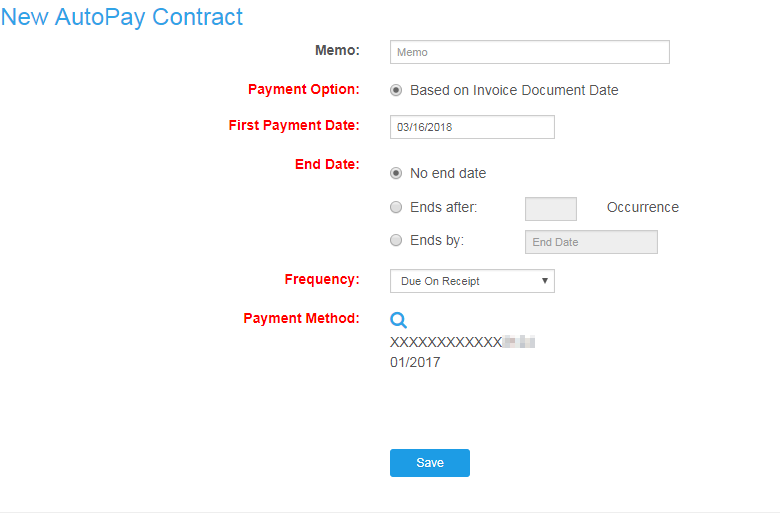Click the payment method search magnifier icon
Screen dimensions: 780x515
pyautogui.click(x=398, y=320)
